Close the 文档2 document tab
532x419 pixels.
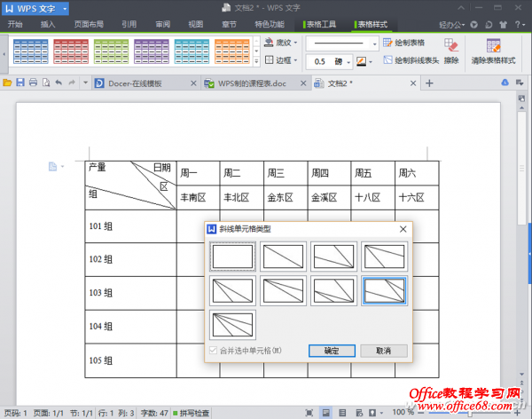[413, 83]
